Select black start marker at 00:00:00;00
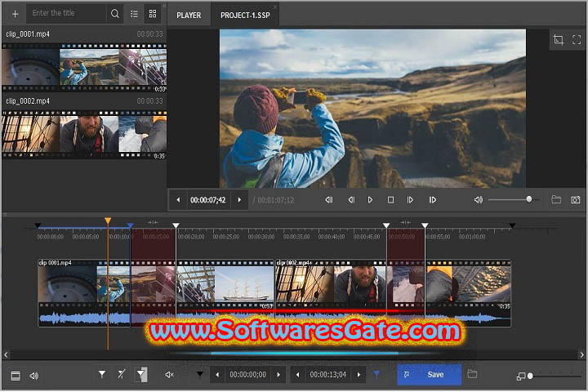The image size is (588, 392). [38, 225]
